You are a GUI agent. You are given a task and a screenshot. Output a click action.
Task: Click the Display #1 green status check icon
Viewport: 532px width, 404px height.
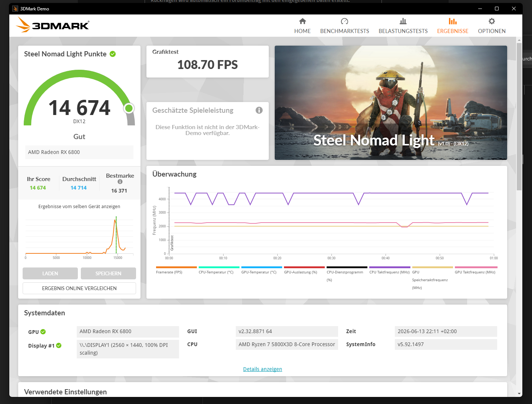pyautogui.click(x=59, y=345)
